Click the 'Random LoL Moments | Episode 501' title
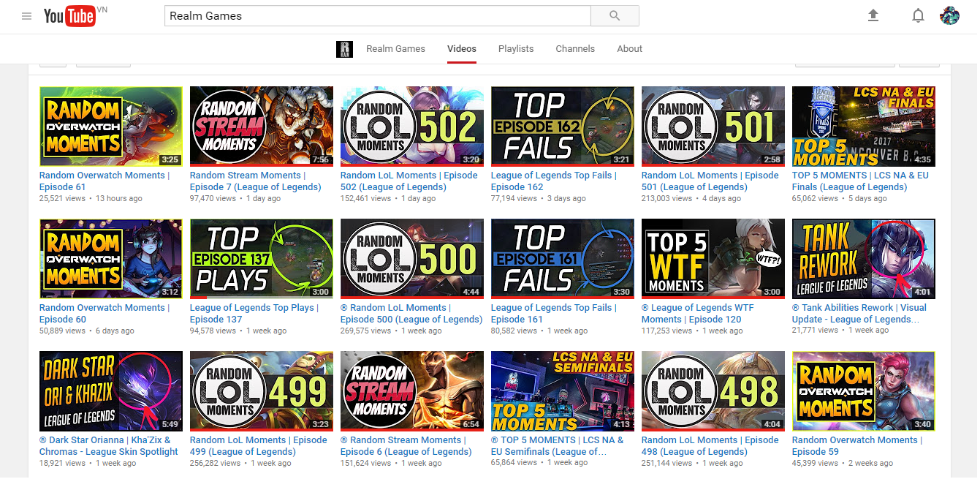This screenshot has height=479, width=980. [710, 181]
